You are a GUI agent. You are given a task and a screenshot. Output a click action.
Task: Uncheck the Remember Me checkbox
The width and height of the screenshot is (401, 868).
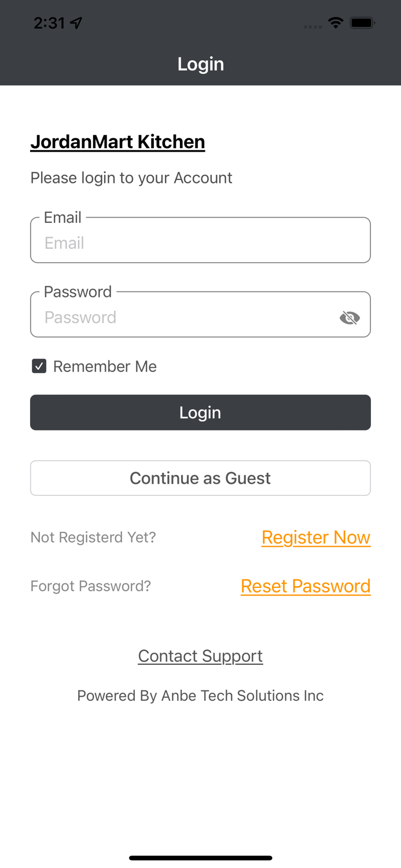(x=39, y=366)
